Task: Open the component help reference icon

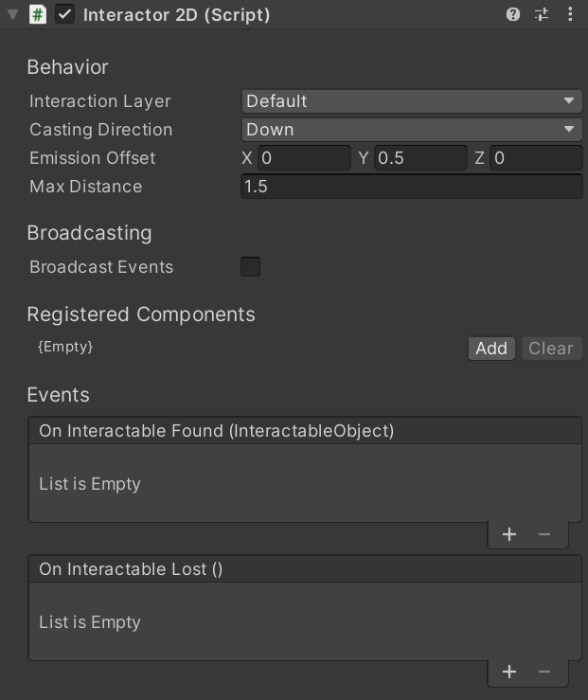Action: pos(513,14)
